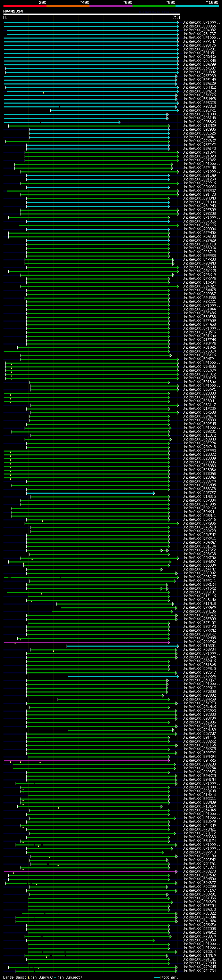Click label UniRef100_Q6GQJ4

(199, 951)
